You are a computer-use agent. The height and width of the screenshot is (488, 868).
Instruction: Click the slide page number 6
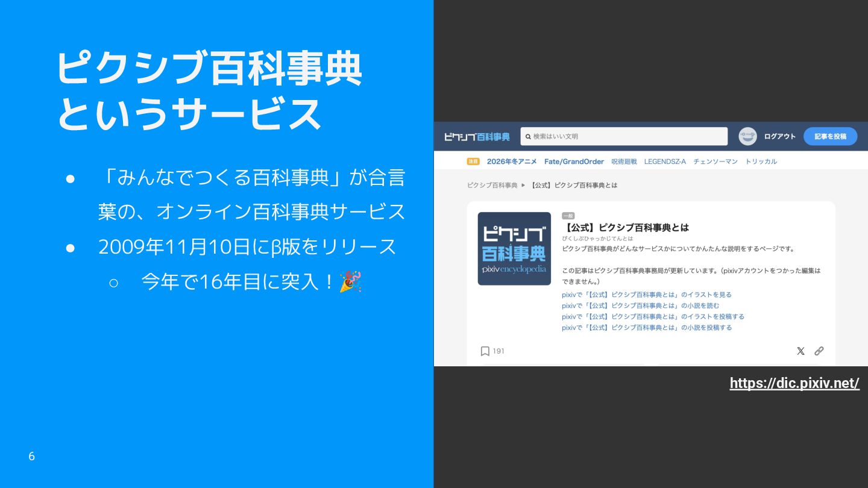32,457
